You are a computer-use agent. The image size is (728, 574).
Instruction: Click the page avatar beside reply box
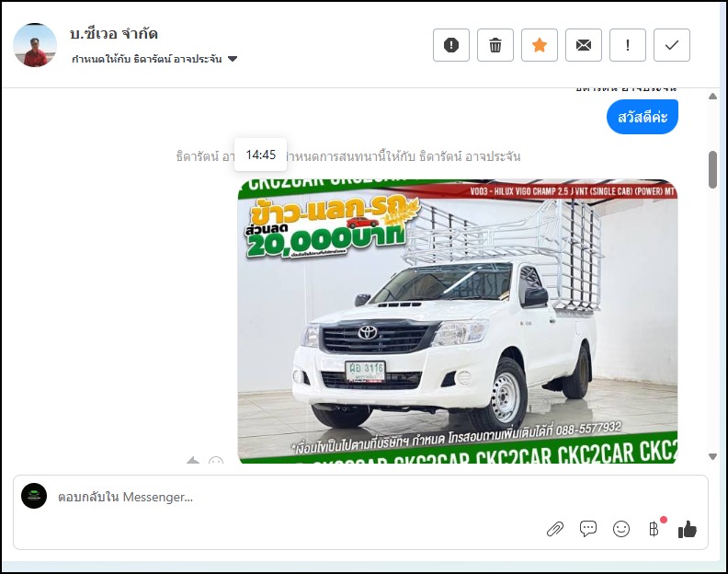(34, 496)
